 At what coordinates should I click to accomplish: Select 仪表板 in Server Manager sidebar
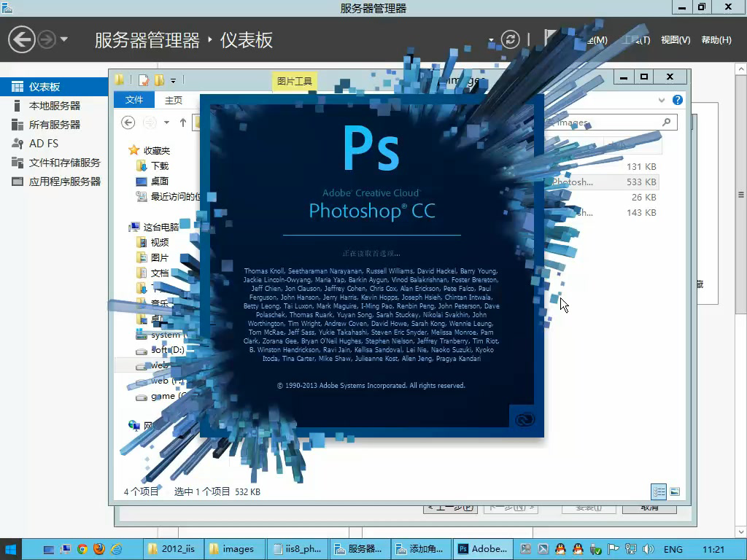click(54, 87)
